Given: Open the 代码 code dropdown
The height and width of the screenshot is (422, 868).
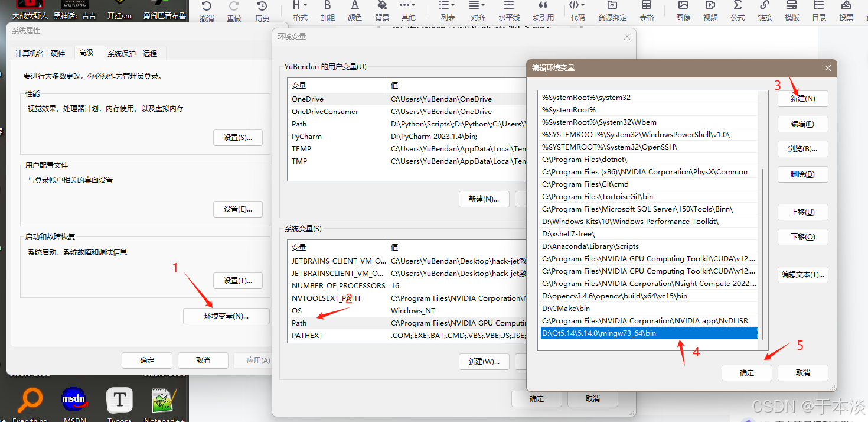Looking at the screenshot, I should pos(577,9).
